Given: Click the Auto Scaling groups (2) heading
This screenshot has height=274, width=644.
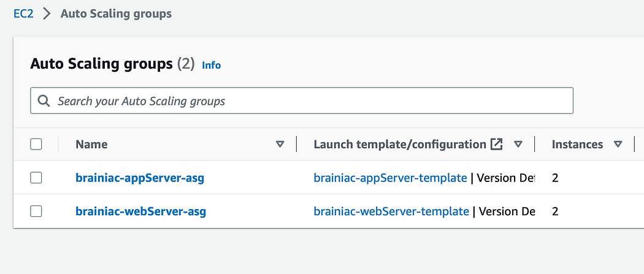Looking at the screenshot, I should point(112,64).
